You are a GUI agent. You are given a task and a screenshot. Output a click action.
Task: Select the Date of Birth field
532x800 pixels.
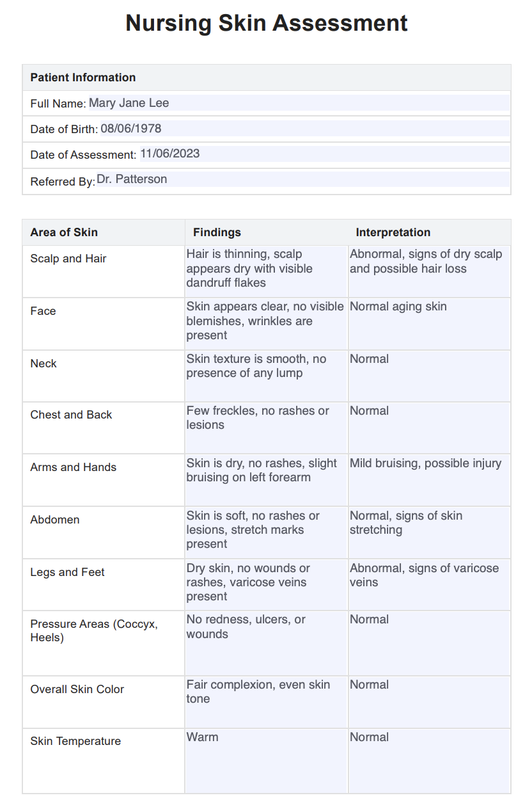[x=304, y=129]
